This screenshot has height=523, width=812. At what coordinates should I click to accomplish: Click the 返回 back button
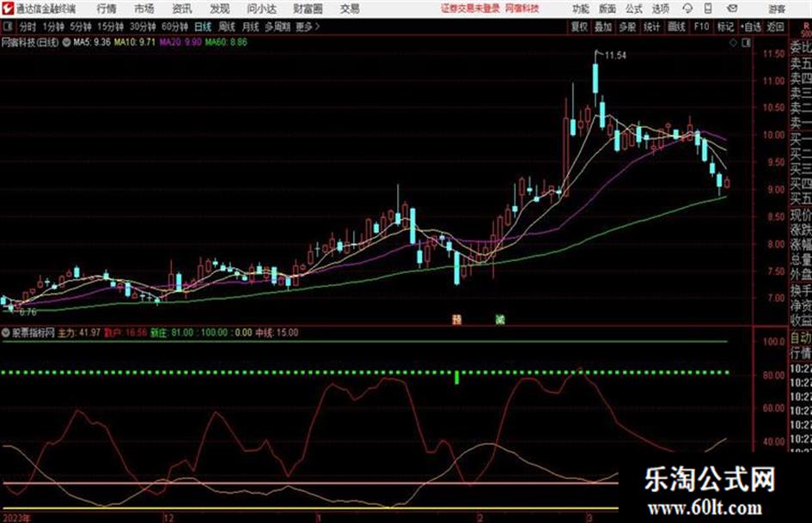[x=775, y=27]
